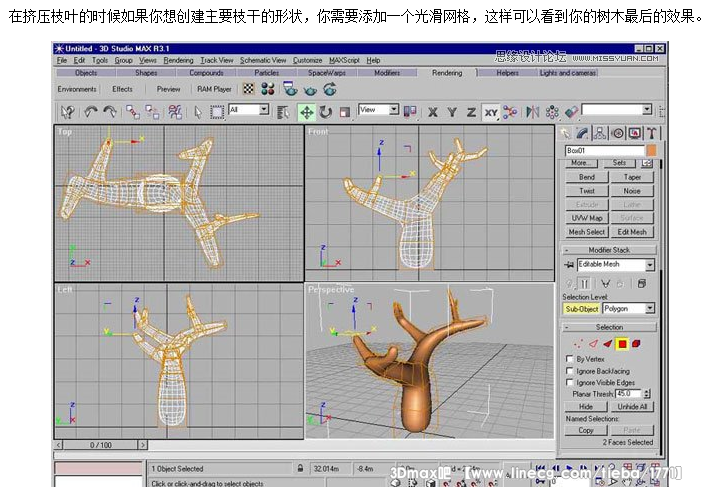Enable the Ignore Backfacing checkbox
This screenshot has width=711, height=490.
[x=570, y=371]
